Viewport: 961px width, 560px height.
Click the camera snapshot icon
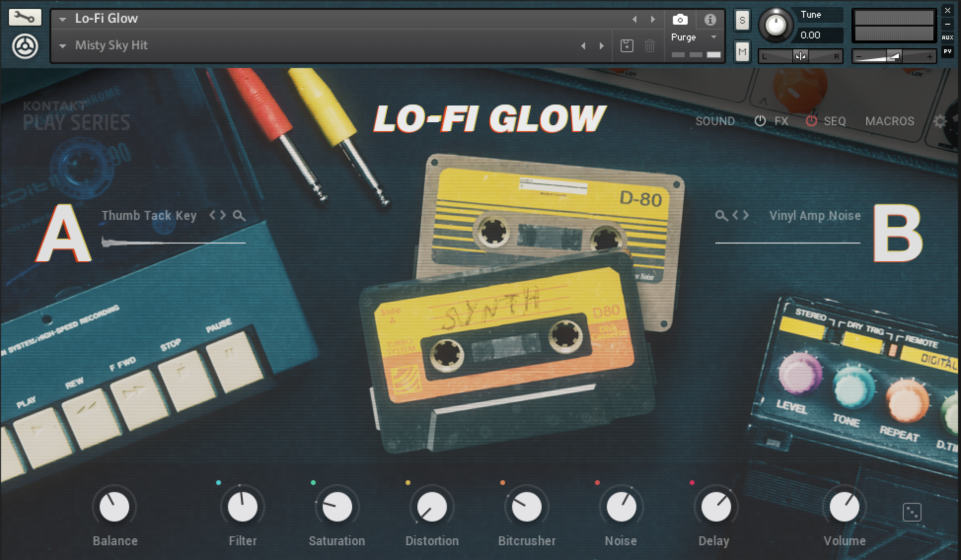[x=680, y=19]
